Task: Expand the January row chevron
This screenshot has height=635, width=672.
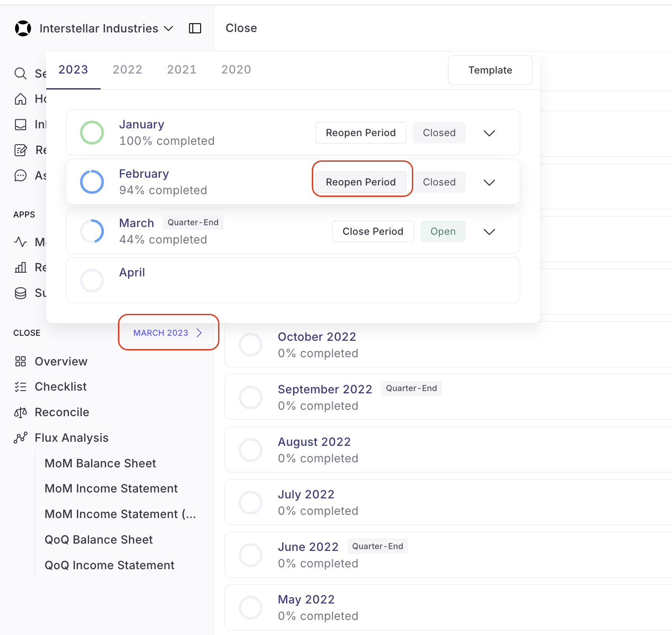Action: 489,133
